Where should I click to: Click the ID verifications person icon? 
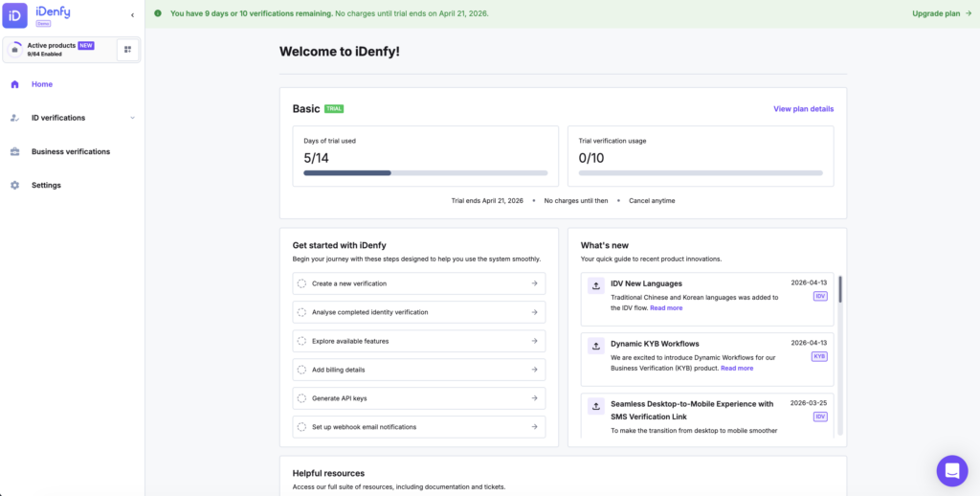(15, 118)
